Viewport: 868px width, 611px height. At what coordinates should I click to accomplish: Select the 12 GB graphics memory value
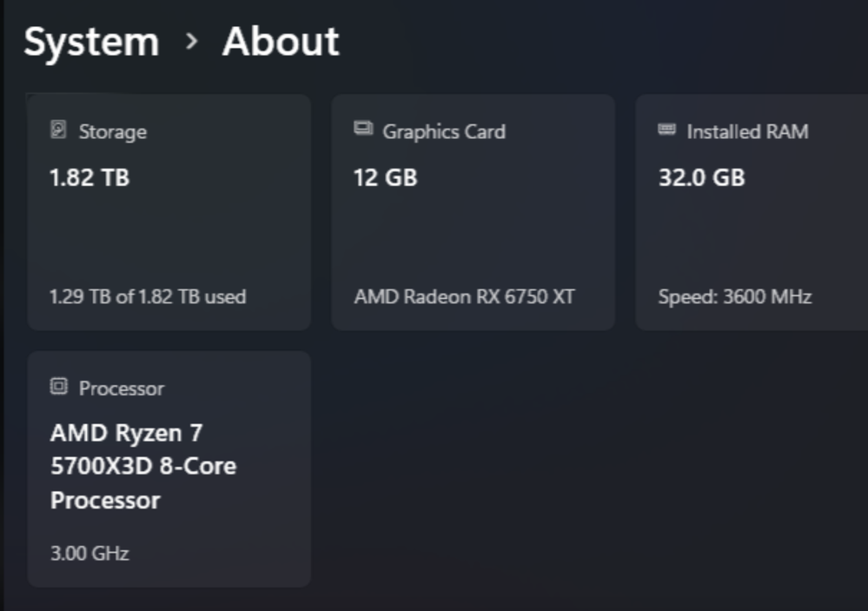point(385,178)
